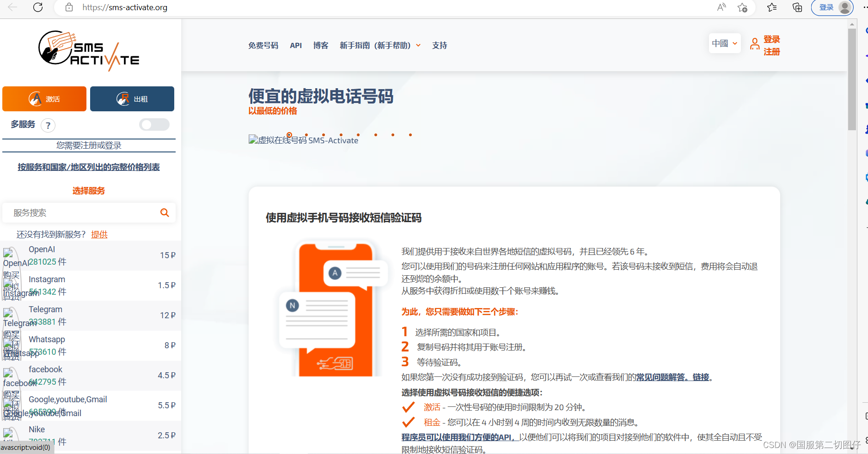
Task: Click the browser profile login button
Action: point(832,7)
